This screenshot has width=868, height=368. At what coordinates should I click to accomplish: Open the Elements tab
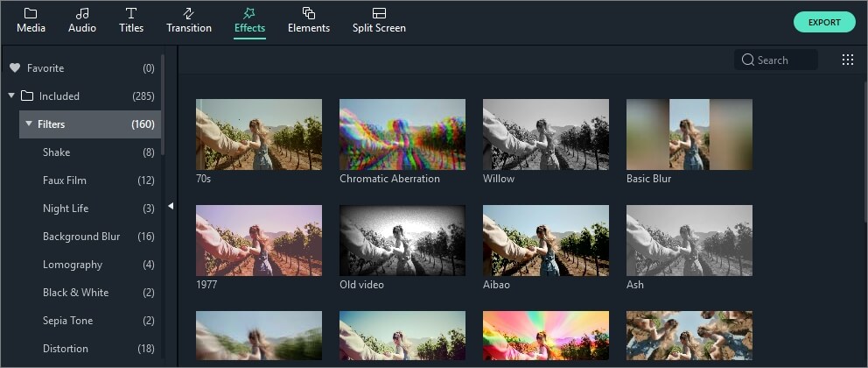308,20
